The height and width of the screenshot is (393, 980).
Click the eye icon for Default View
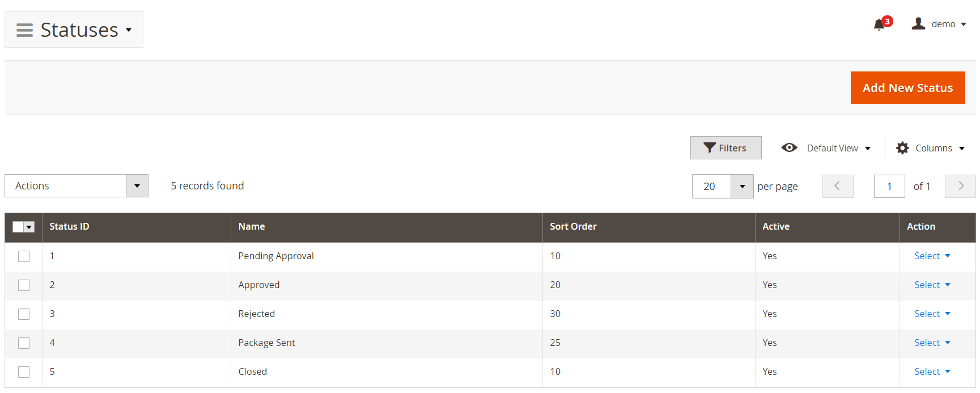coord(789,148)
